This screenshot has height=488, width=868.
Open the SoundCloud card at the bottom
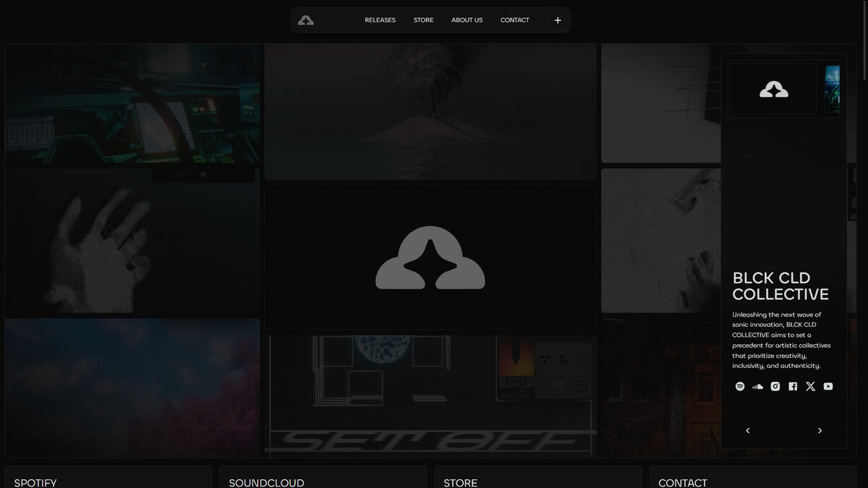click(323, 479)
